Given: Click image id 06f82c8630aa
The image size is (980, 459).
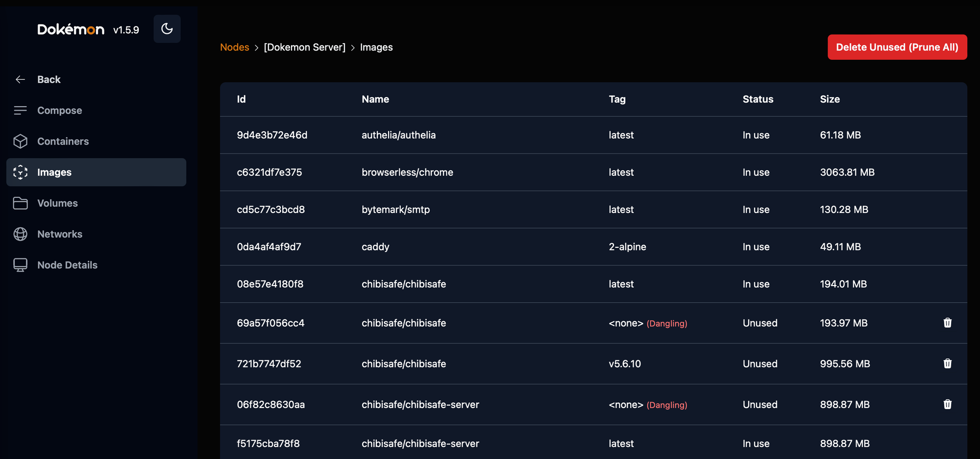Looking at the screenshot, I should tap(271, 404).
